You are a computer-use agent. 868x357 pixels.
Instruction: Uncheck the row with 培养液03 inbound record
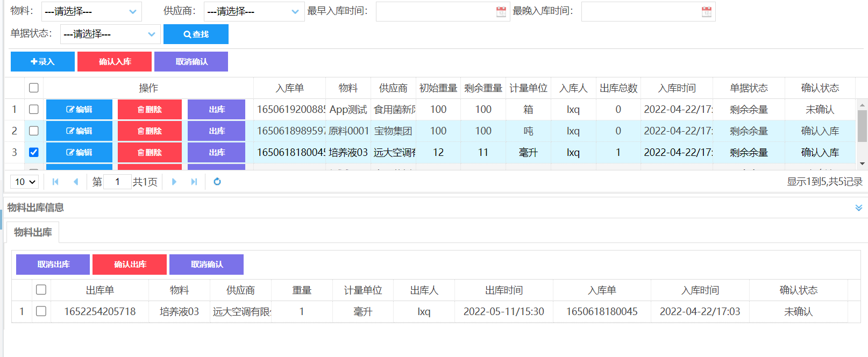coord(34,152)
